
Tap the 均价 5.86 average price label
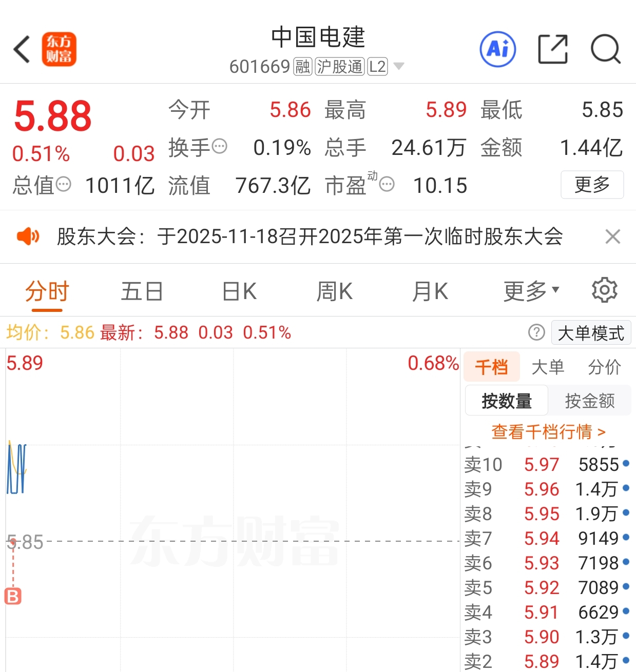50,332
